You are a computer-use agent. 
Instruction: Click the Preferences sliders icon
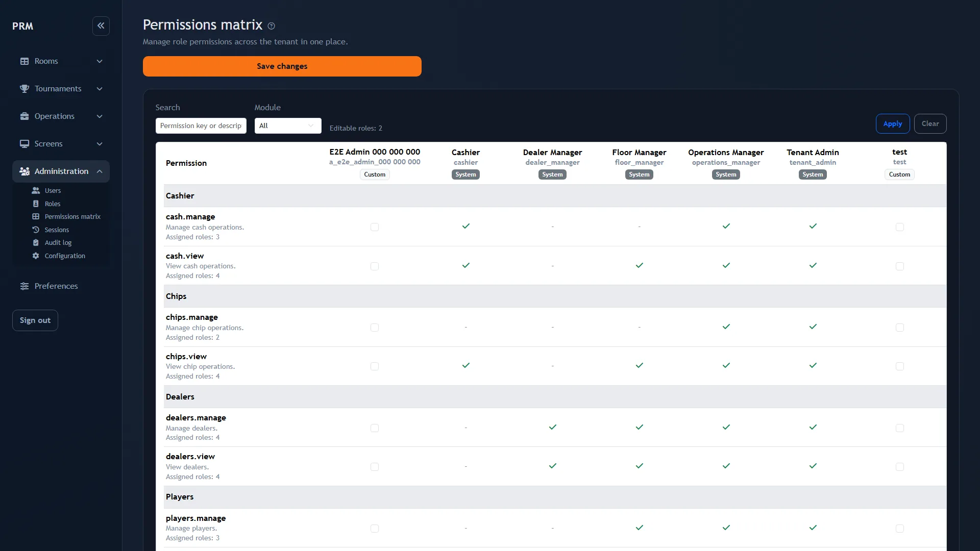[x=24, y=286]
